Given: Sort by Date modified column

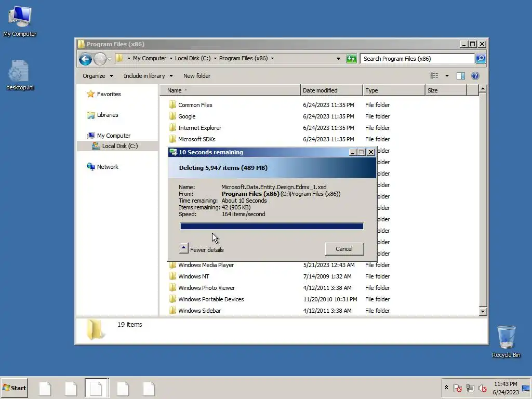Looking at the screenshot, I should tap(331, 90).
